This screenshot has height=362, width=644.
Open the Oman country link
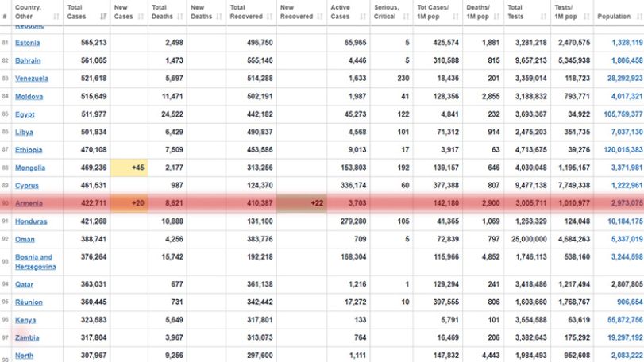click(x=25, y=239)
